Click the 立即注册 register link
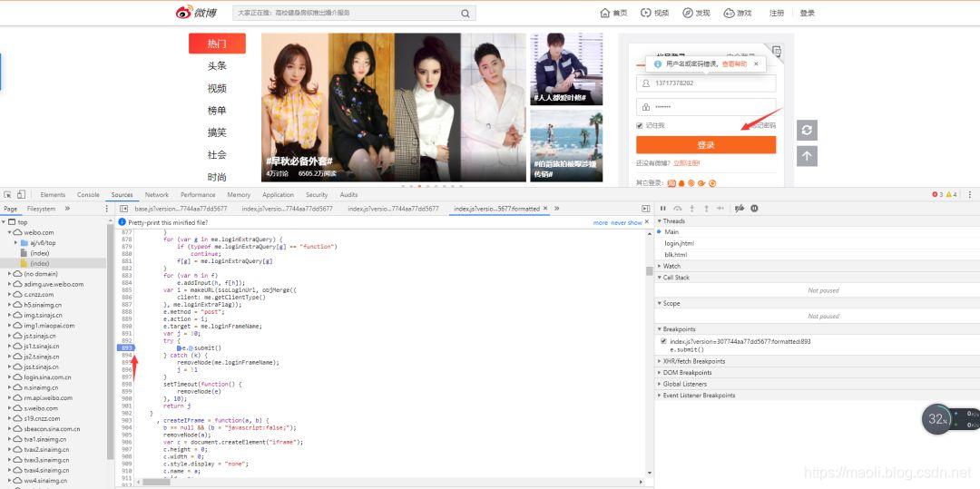 pyautogui.click(x=686, y=163)
